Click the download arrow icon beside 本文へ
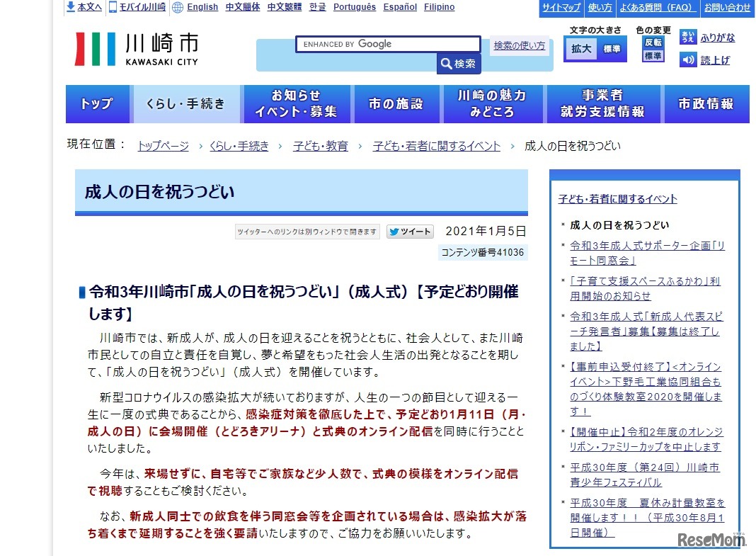 coord(71,7)
